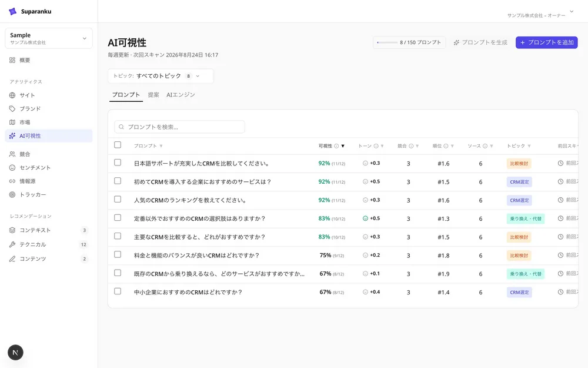This screenshot has height=368, width=588.
Task: Sort by the トピック column header arrow
Action: (x=529, y=146)
